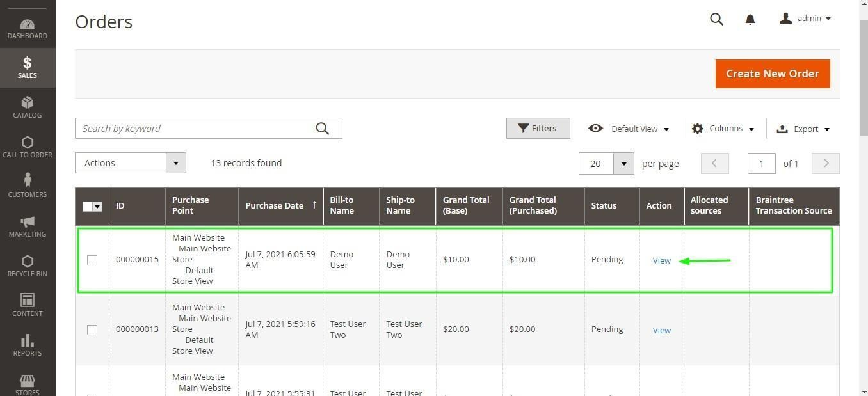
Task: Click the Search by keyword field
Action: click(x=195, y=129)
